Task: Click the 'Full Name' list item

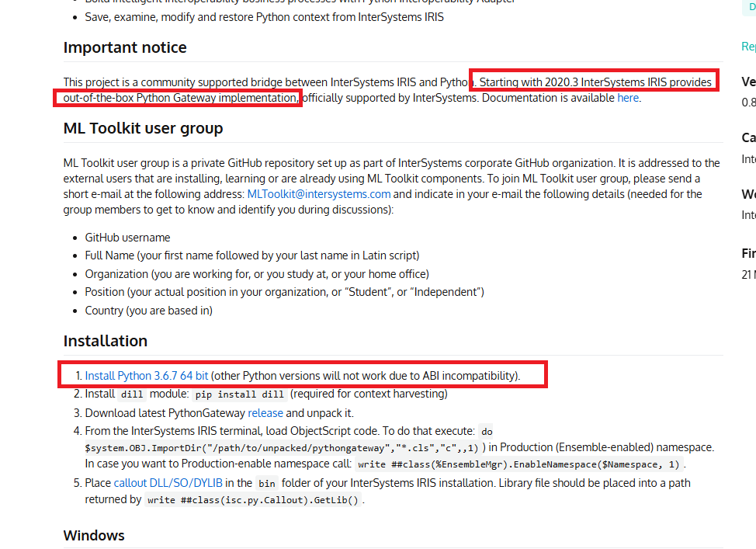Action: click(252, 255)
